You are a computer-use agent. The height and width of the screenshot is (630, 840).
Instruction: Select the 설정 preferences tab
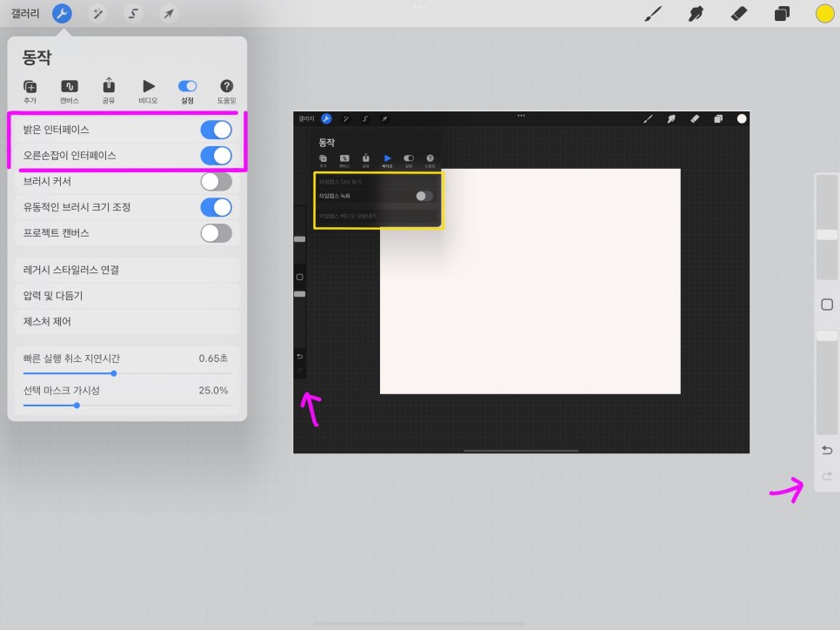tap(188, 91)
